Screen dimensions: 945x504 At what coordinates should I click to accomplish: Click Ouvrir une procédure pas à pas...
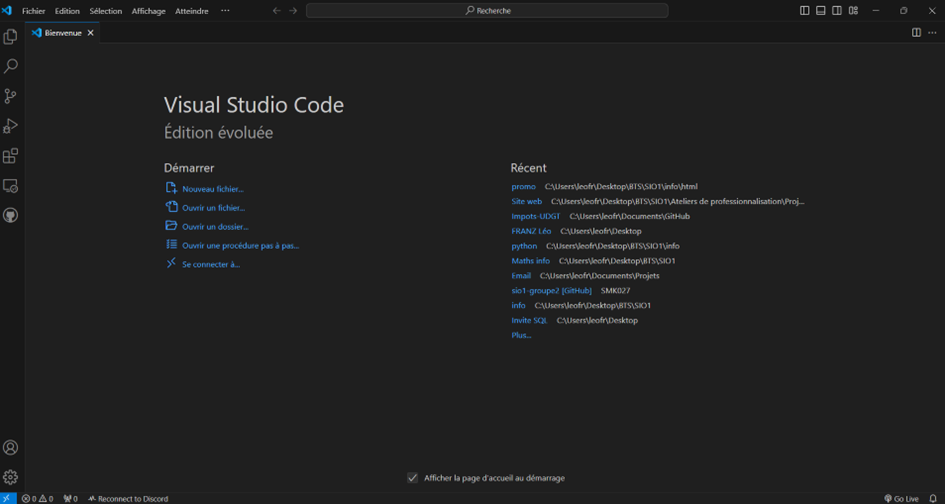pyautogui.click(x=240, y=245)
